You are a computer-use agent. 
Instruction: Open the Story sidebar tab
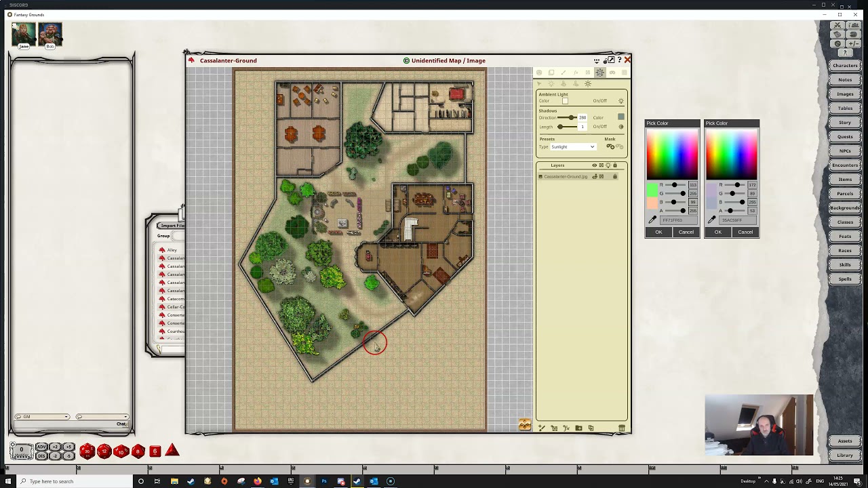(x=845, y=123)
